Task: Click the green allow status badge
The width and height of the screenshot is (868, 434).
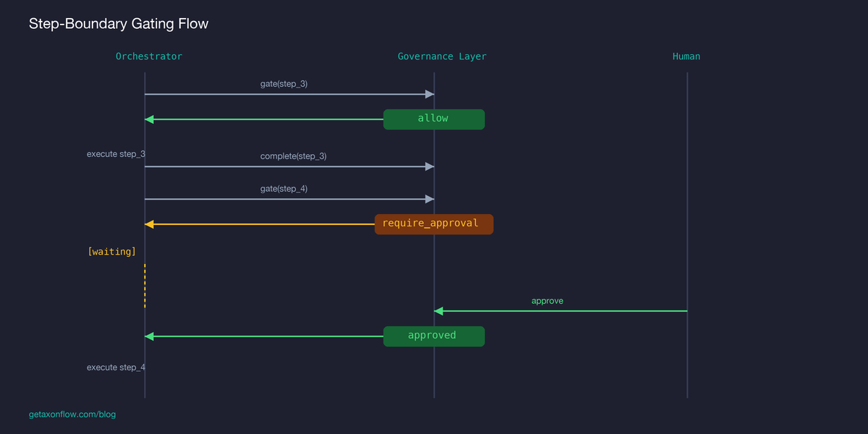Action: tap(433, 119)
